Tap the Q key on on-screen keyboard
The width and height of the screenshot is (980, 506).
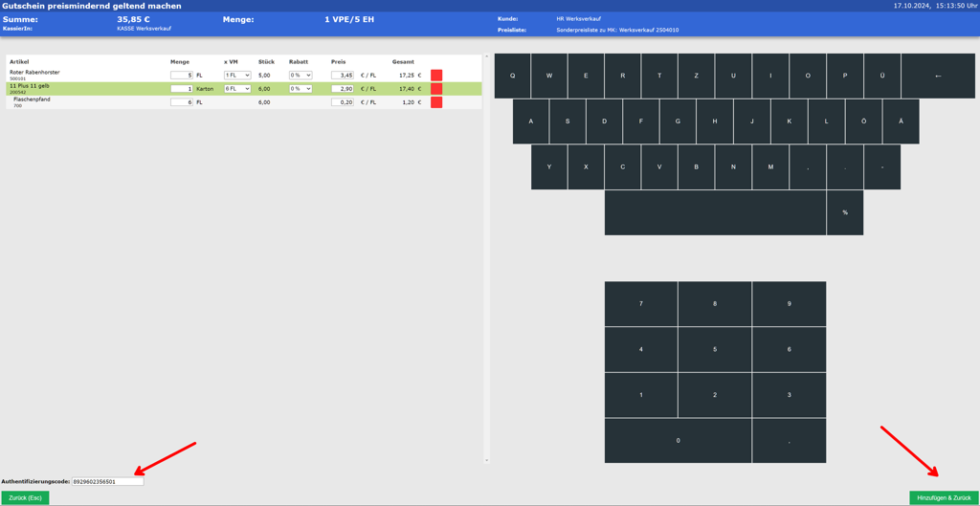512,76
